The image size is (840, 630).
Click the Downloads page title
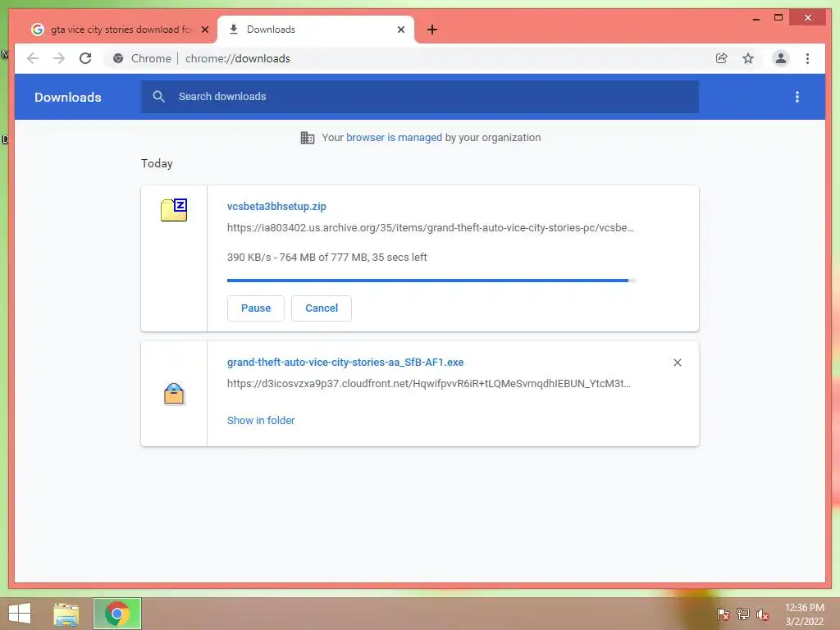68,97
